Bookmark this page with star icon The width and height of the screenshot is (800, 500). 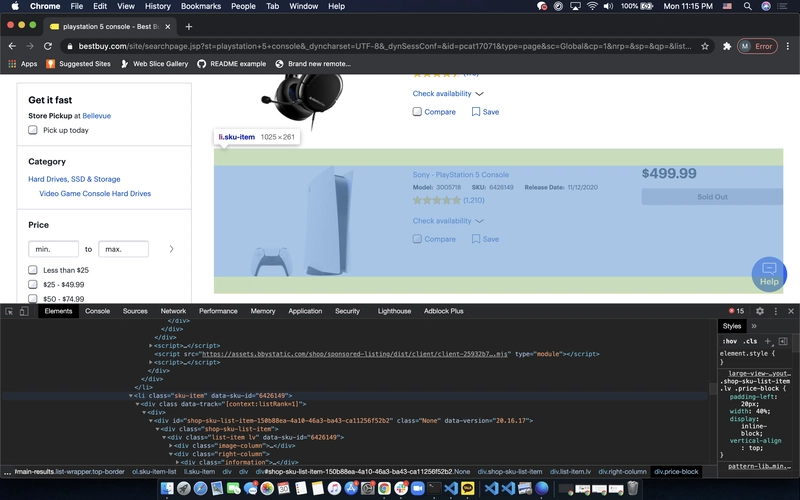point(705,46)
